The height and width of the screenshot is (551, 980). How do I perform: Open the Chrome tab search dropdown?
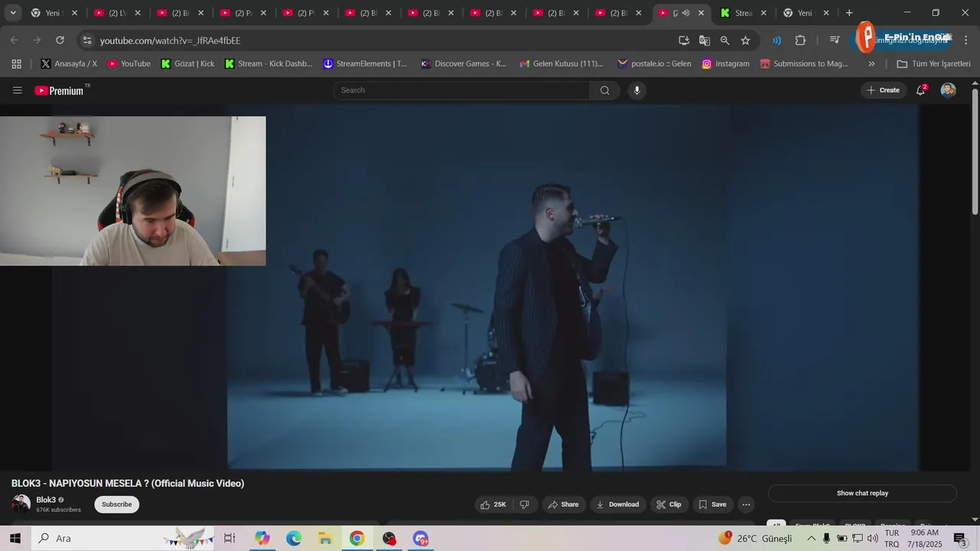click(13, 13)
